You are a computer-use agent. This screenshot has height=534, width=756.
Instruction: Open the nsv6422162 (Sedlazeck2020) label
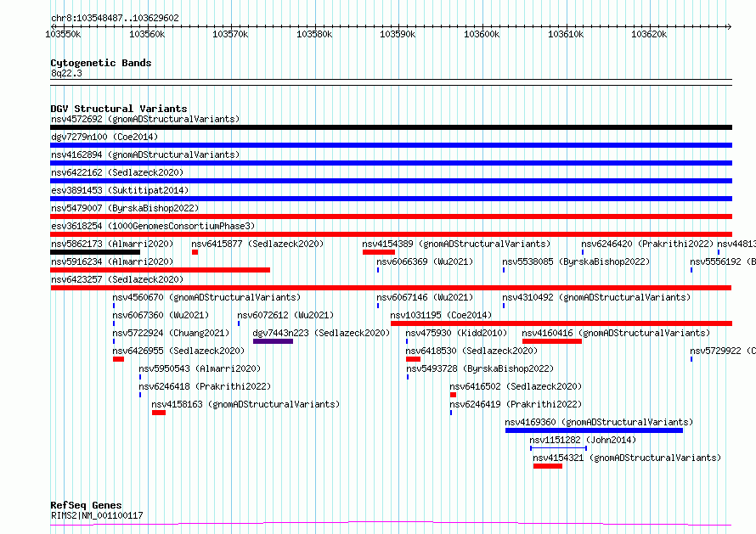click(x=117, y=172)
